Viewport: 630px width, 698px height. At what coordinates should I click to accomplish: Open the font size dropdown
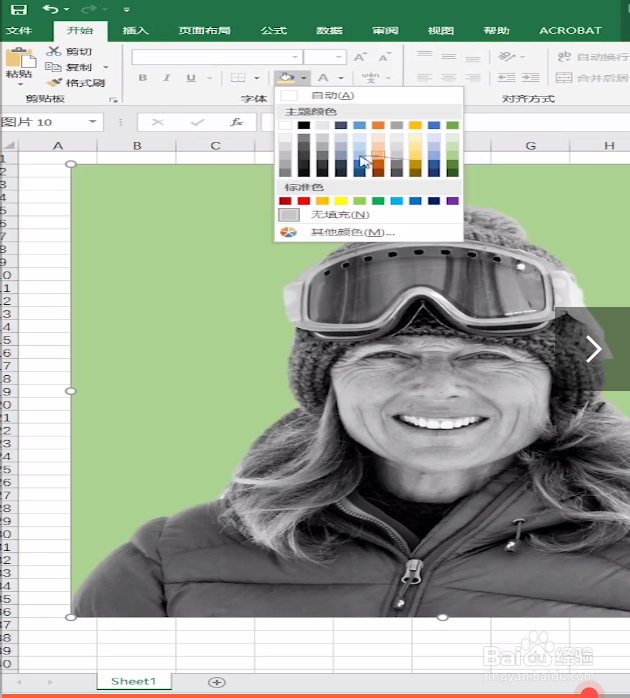tap(338, 57)
